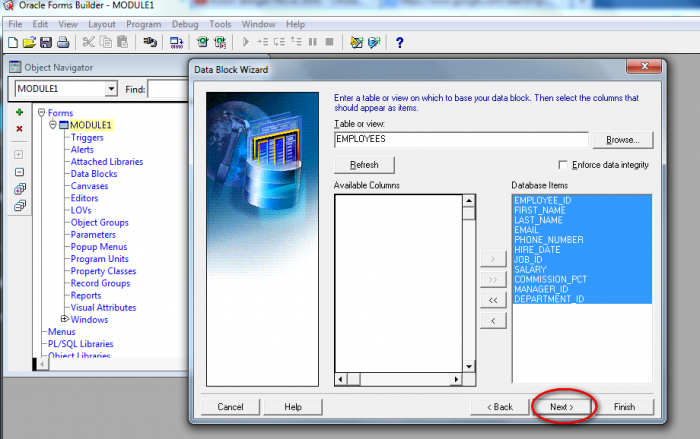700x439 pixels.
Task: Click the green plus Create icon
Action: pyautogui.click(x=19, y=112)
